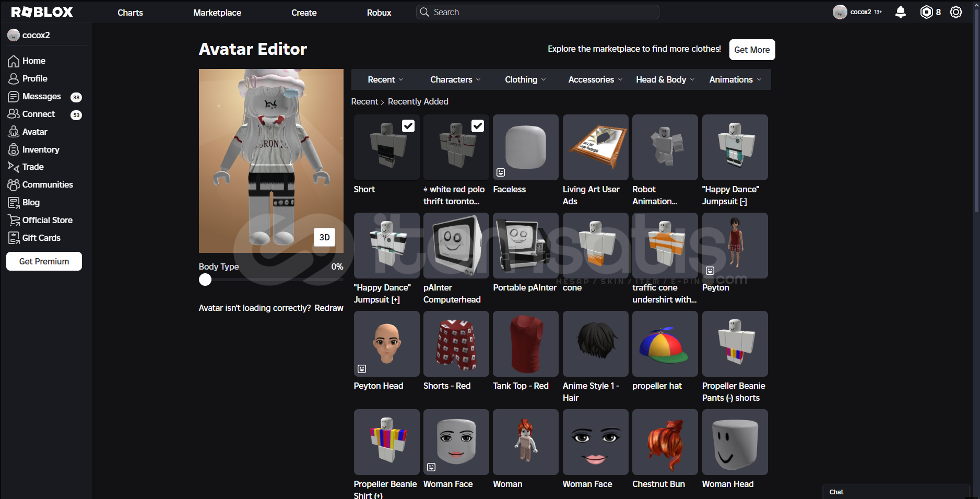Screen dimensions: 980x499
Task: Click the Blog sidebar icon
Action: (x=14, y=202)
